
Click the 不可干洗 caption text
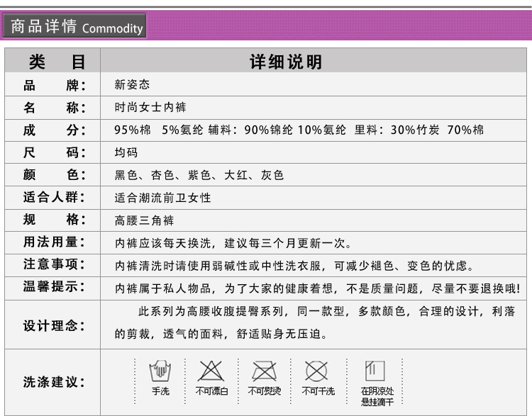coord(318,391)
